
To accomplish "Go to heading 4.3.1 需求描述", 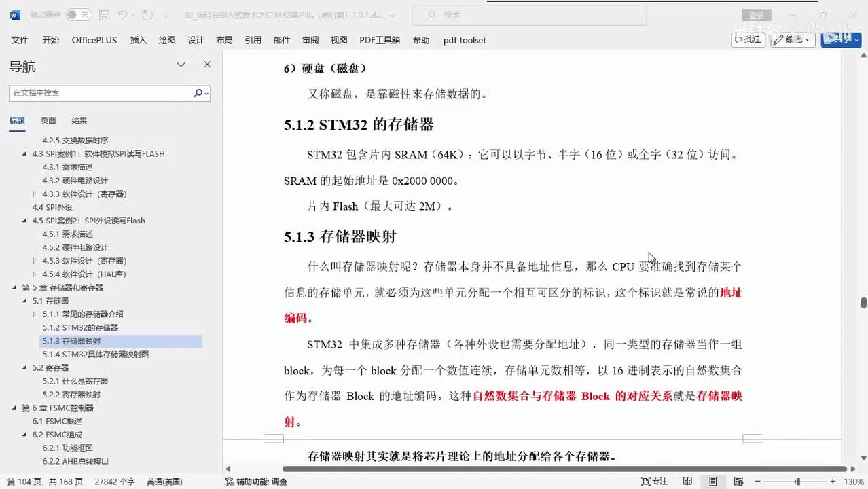I will (x=68, y=167).
